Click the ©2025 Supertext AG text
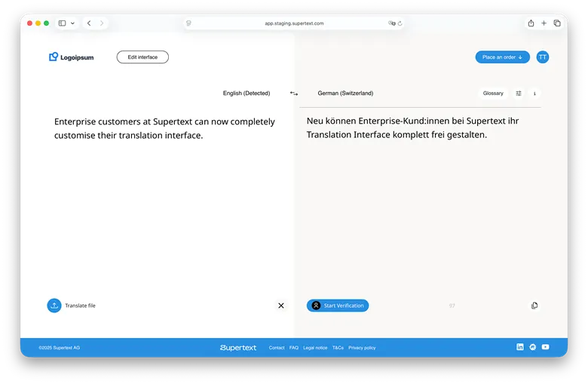The width and height of the screenshot is (588, 384). (x=60, y=348)
